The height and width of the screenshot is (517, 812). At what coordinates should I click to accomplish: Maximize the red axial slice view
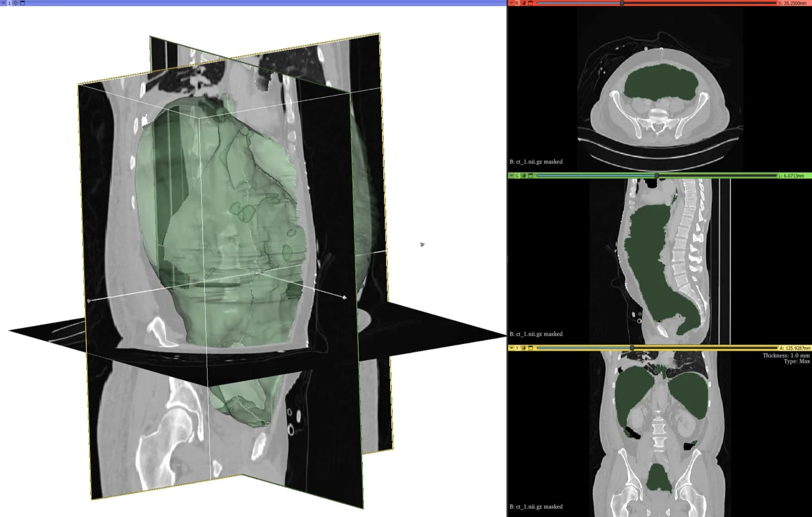531,3
